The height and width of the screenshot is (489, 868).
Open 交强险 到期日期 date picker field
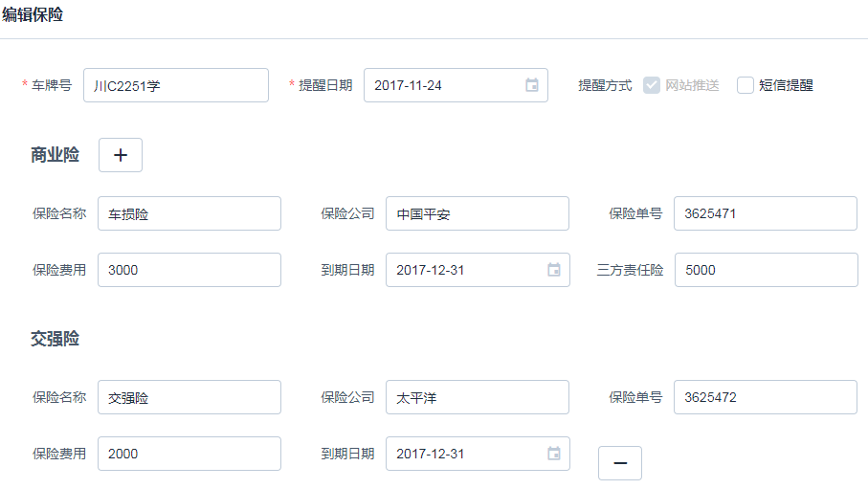pyautogui.click(x=464, y=454)
